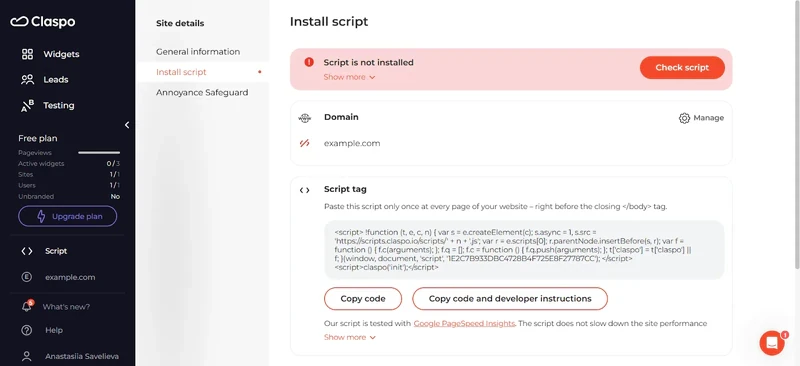Click the code brackets icon beside Script
800x366 pixels.
pyautogui.click(x=27, y=251)
